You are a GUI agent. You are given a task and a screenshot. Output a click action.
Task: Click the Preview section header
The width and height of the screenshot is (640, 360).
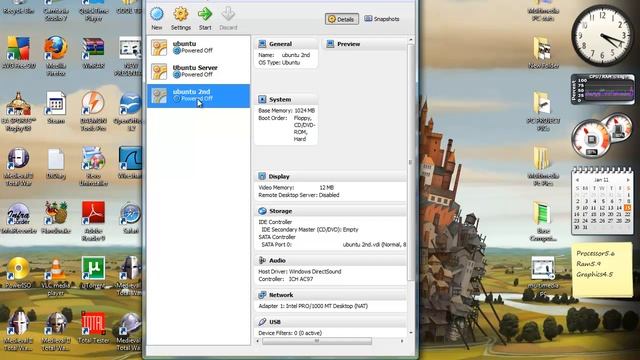365,44
